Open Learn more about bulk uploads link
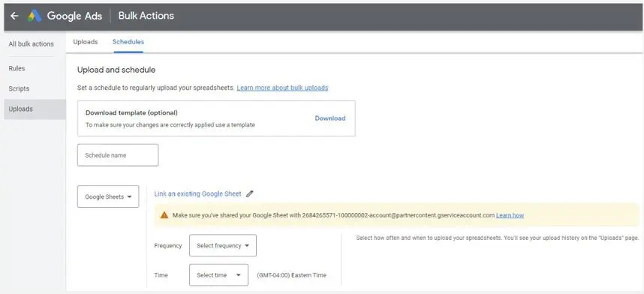This screenshot has width=644, height=294. tap(282, 88)
